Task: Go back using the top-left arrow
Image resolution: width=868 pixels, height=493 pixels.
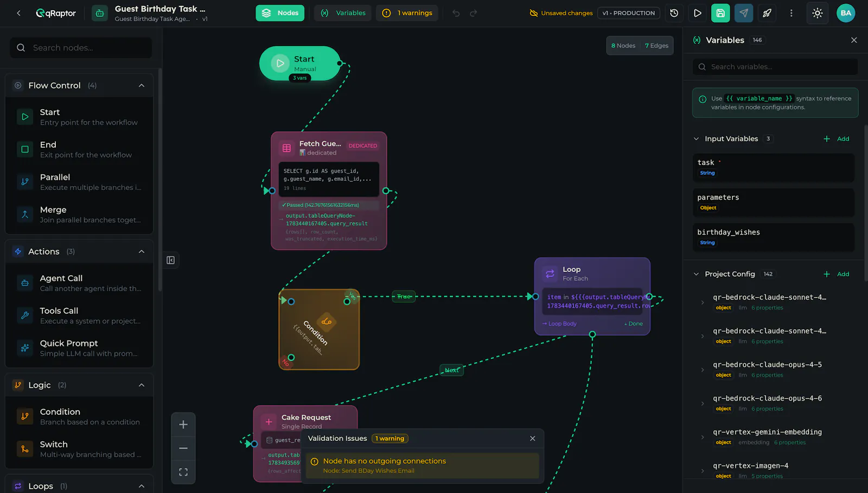Action: click(18, 13)
